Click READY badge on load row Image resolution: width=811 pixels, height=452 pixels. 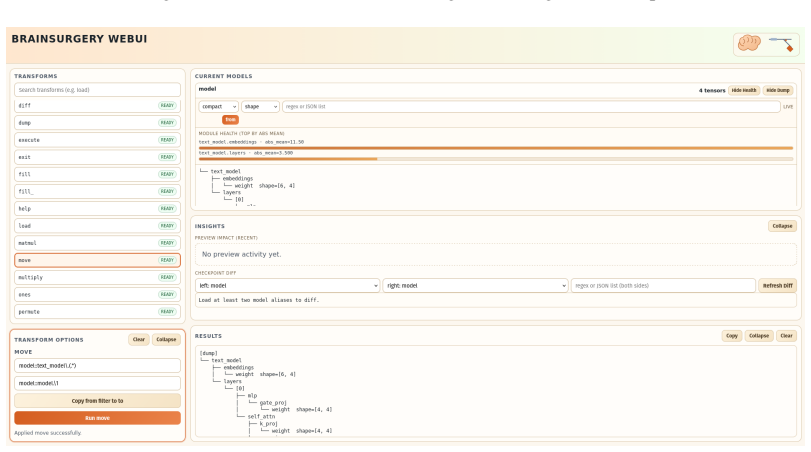(167, 225)
